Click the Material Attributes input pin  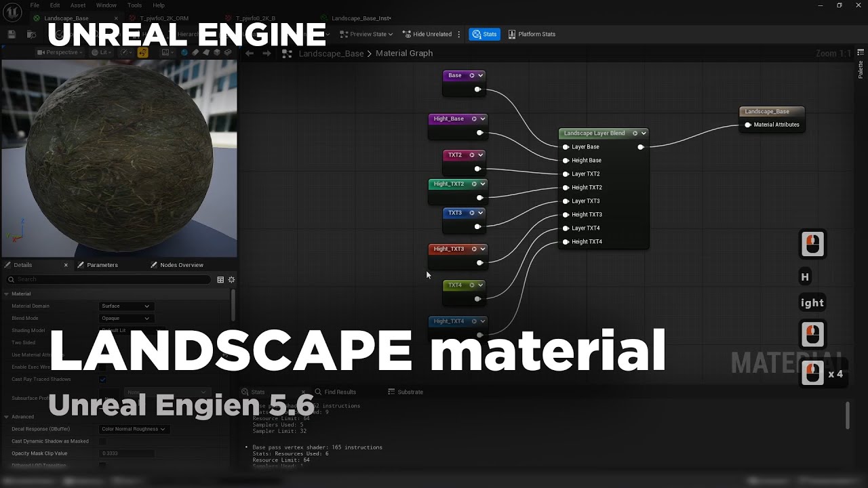[x=748, y=125]
